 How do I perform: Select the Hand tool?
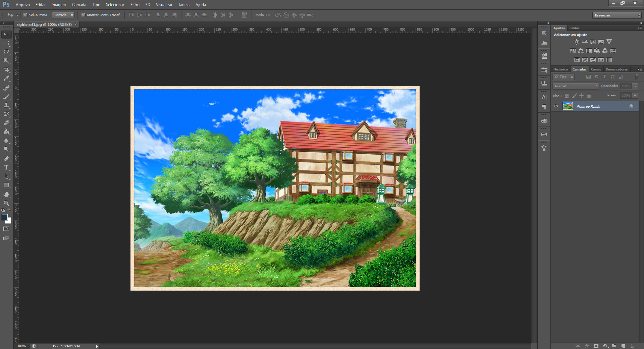(6, 195)
